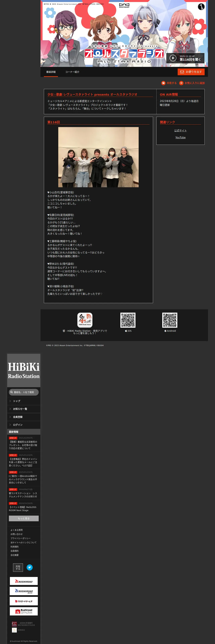Click the blue Twitter bird icon

[x=29, y=567]
